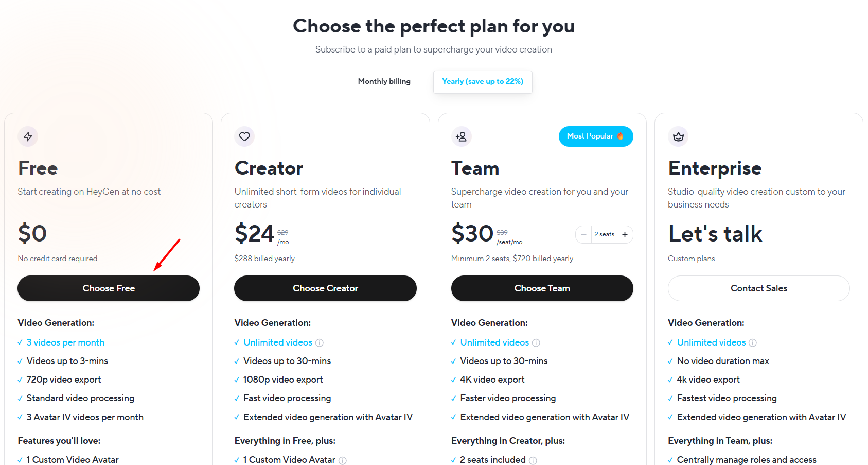Click the 3 videos per month link
868x465 pixels.
65,342
